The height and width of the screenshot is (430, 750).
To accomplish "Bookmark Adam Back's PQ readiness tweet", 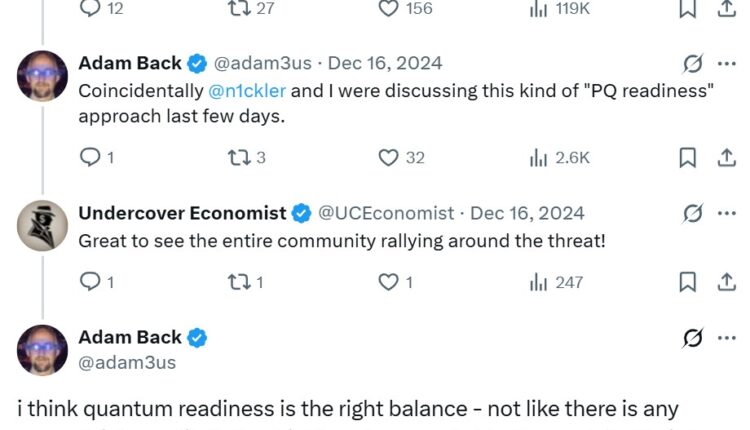I will [x=687, y=157].
